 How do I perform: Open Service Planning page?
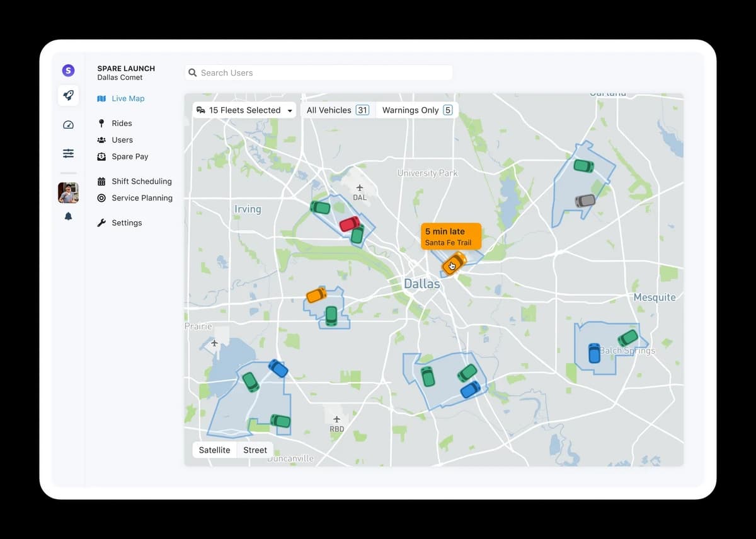142,198
